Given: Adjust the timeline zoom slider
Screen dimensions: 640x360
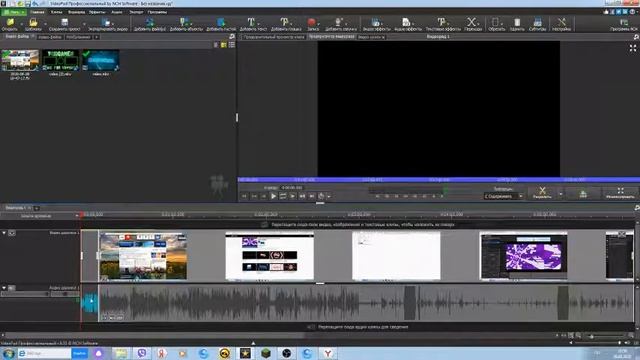Looking at the screenshot, I should [605, 336].
